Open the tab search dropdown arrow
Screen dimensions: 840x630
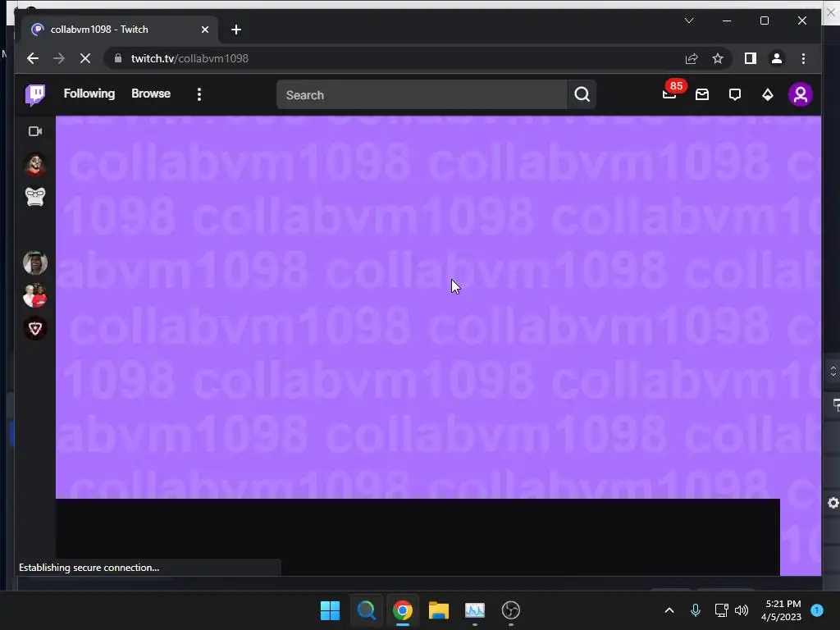point(689,21)
